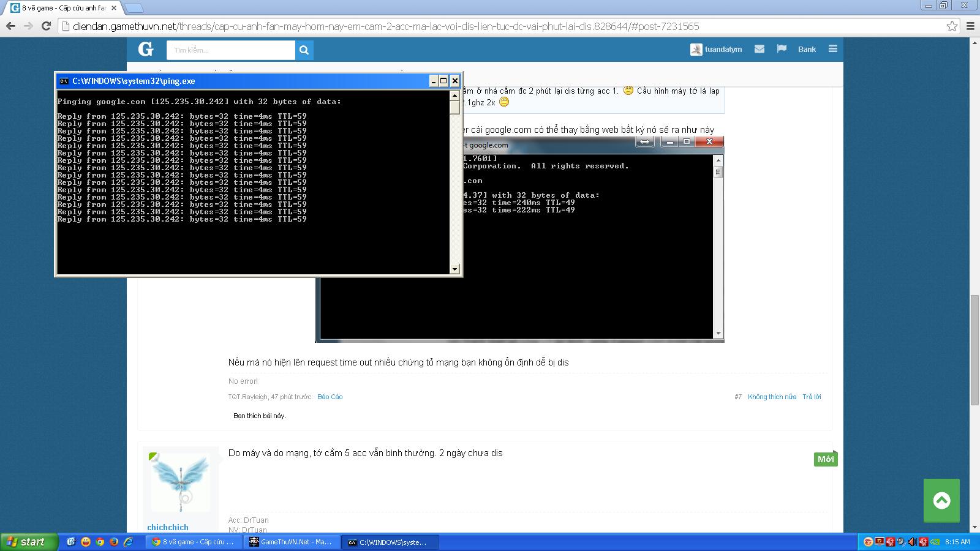Click the green scroll-to-top arrow button
Image resolution: width=980 pixels, height=551 pixels.
pyautogui.click(x=941, y=500)
